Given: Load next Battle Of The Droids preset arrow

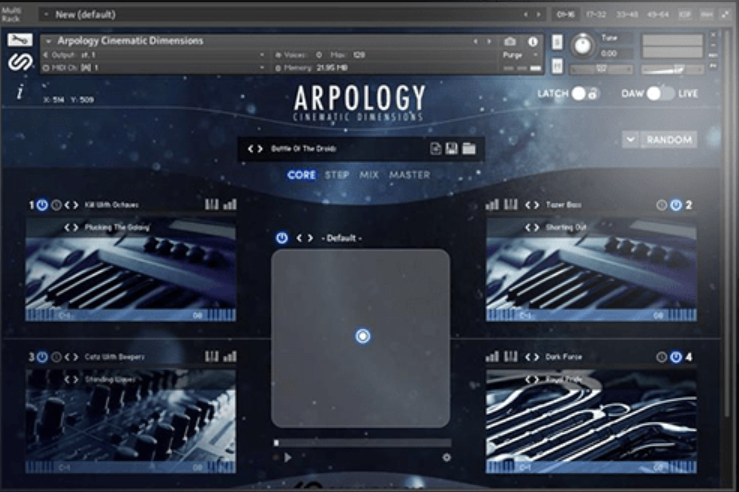Looking at the screenshot, I should pyautogui.click(x=260, y=148).
